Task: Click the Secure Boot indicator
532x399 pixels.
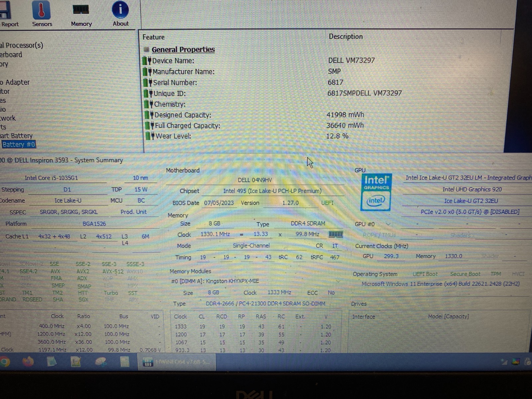Action: pyautogui.click(x=465, y=274)
